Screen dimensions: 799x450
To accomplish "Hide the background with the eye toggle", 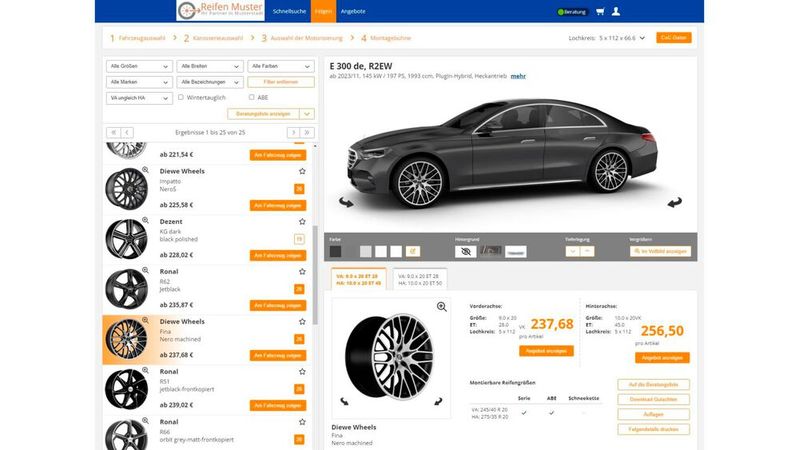I will click(x=466, y=251).
